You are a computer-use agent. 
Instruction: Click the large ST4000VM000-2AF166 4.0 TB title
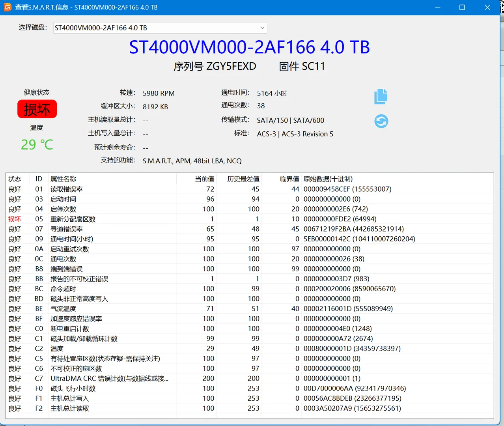(249, 47)
